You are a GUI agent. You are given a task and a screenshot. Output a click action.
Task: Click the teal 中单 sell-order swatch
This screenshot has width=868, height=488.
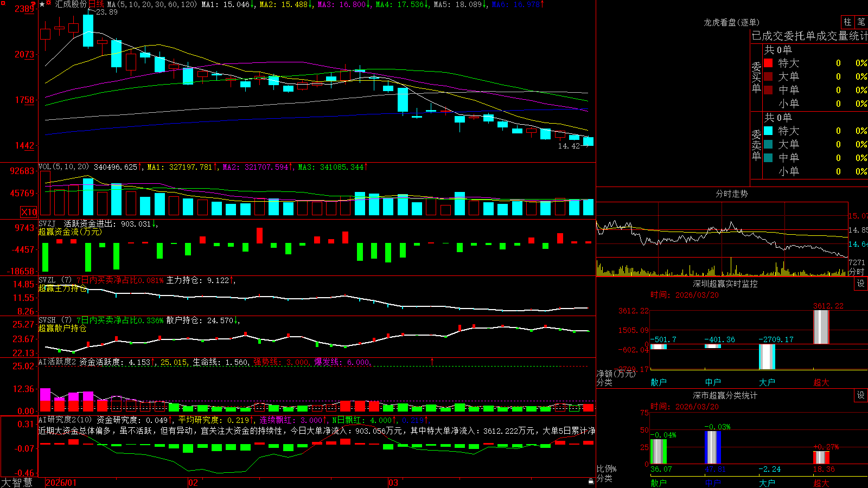coord(768,157)
